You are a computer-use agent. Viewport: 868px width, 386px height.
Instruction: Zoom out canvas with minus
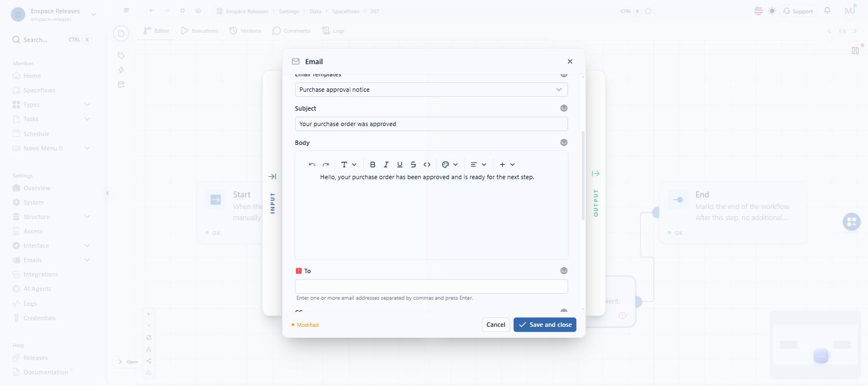pos(148,325)
